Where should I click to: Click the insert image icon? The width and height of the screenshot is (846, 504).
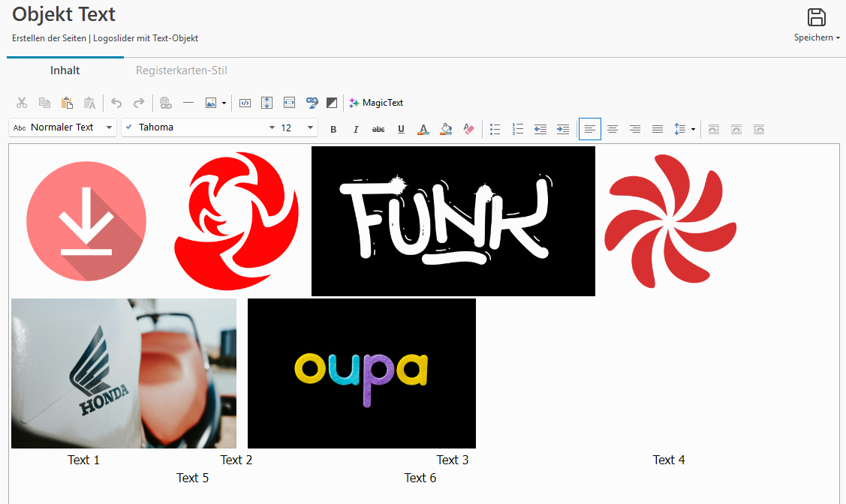211,103
